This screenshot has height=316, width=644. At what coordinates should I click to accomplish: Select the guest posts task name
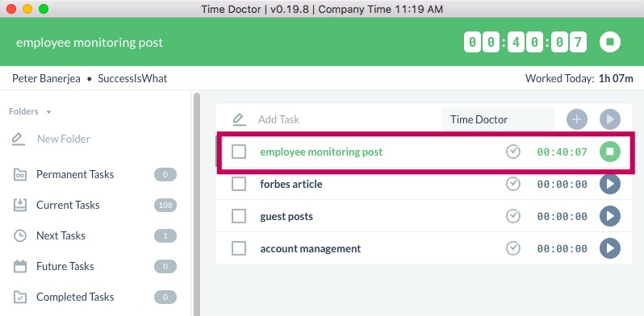tap(286, 217)
